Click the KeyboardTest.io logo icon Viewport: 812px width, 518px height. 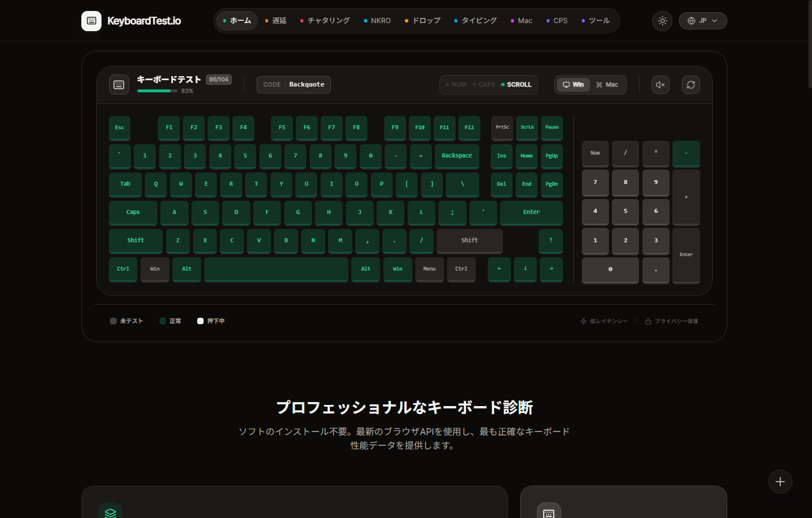pos(91,21)
